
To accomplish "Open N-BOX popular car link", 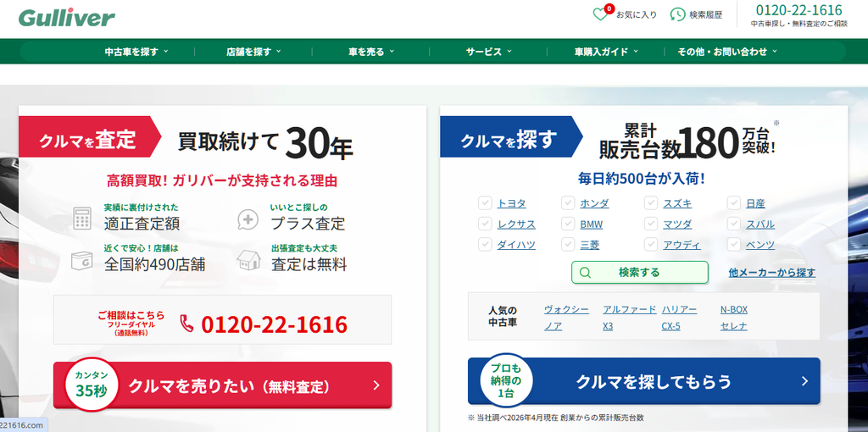I will (x=734, y=310).
